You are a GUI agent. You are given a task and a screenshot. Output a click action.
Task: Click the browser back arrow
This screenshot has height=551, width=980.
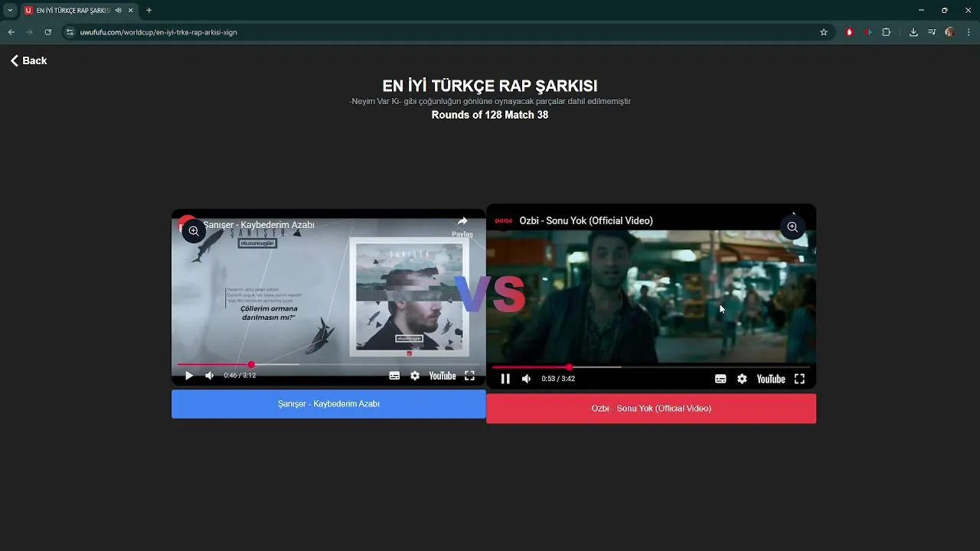11,32
